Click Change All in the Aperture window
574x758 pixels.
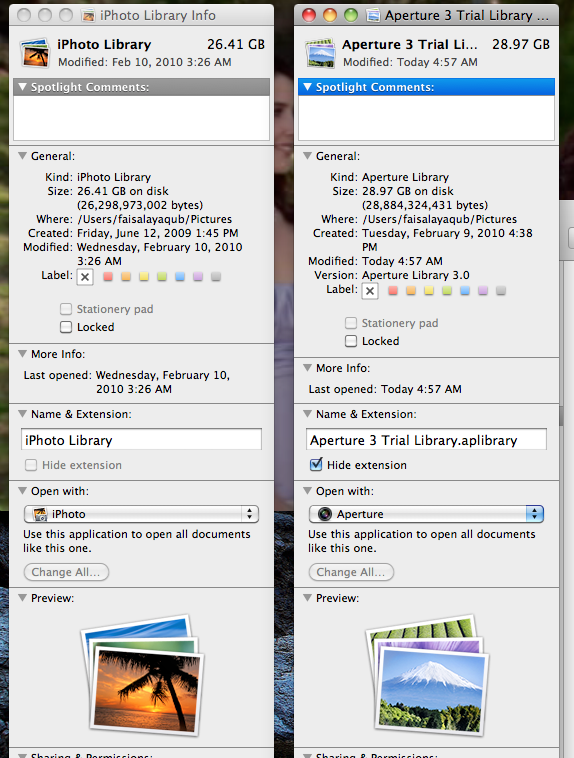pyautogui.click(x=351, y=572)
